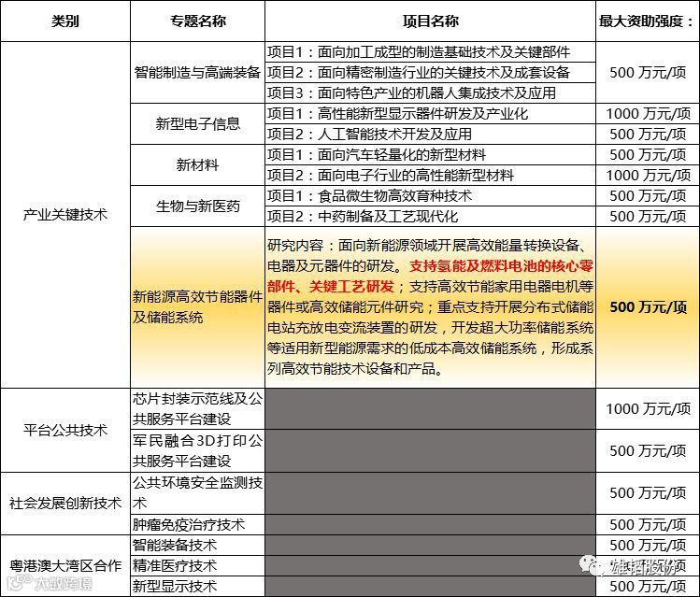
Task: Click the topic "生物与新医药"
Action: [198, 206]
